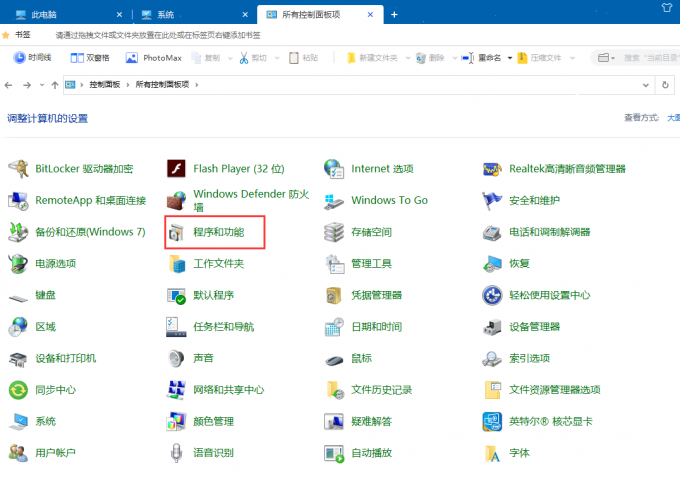This screenshot has height=493, width=680.
Task: Click the 文件历史记录 link
Action: click(381, 390)
